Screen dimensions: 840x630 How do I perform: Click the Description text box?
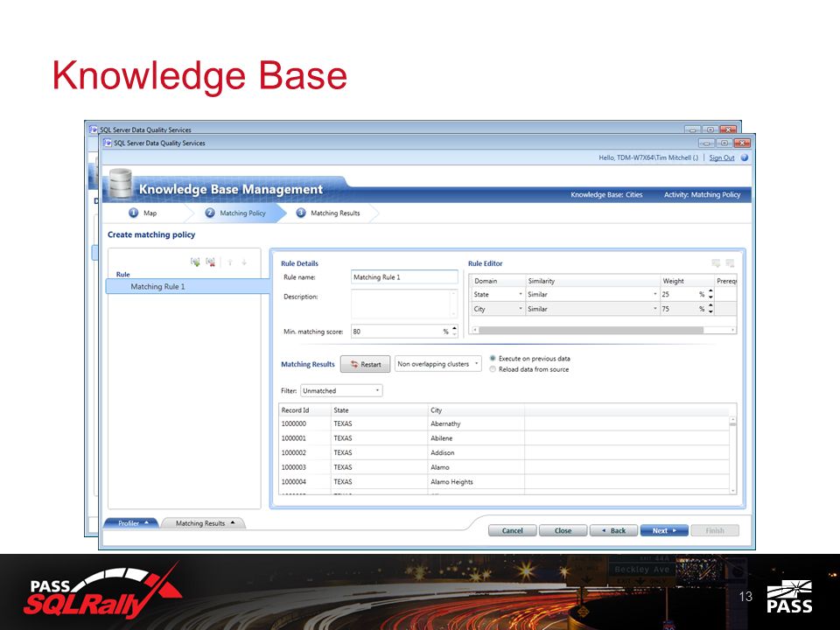[x=404, y=304]
